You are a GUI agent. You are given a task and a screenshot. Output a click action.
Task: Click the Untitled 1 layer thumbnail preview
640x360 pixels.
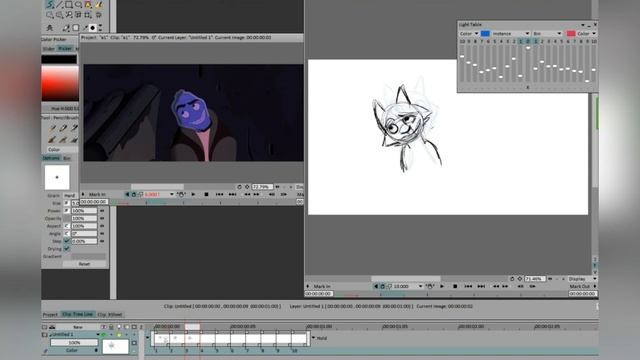pos(116,346)
